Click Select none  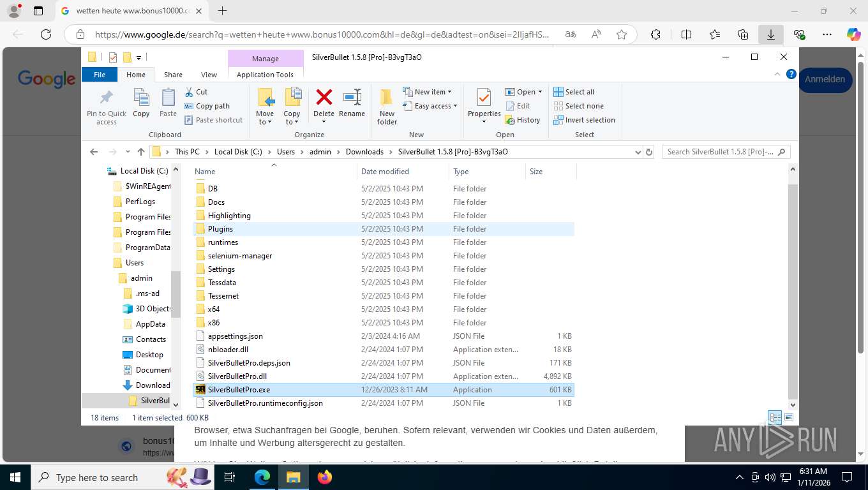tap(578, 106)
